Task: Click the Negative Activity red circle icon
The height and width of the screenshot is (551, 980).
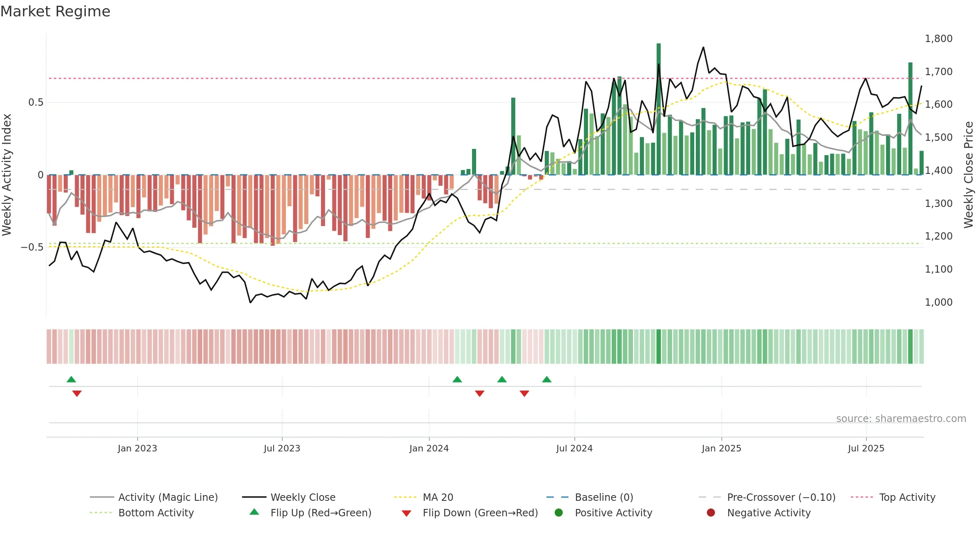Action: click(711, 512)
